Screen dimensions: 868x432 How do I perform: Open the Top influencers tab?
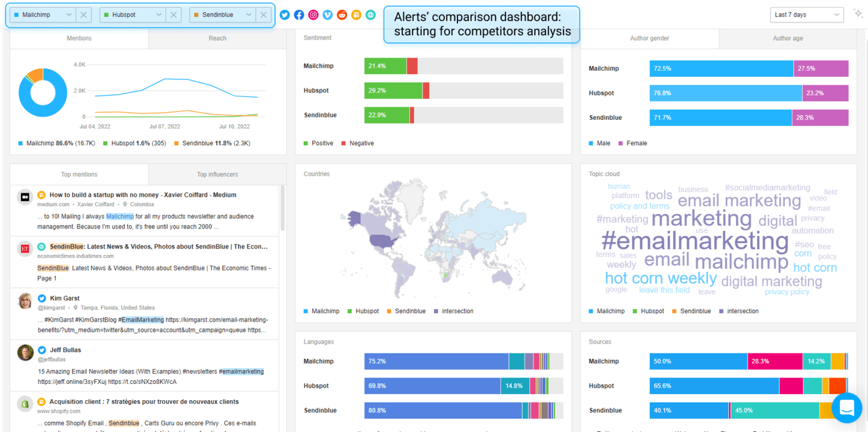point(217,174)
